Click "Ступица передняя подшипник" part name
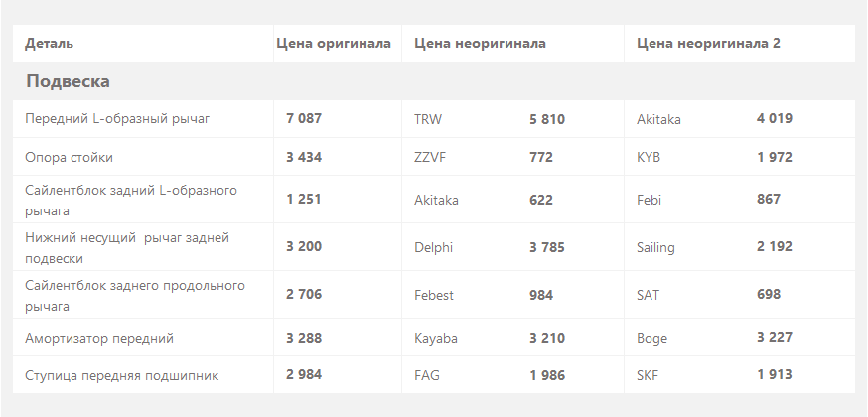 (x=122, y=375)
